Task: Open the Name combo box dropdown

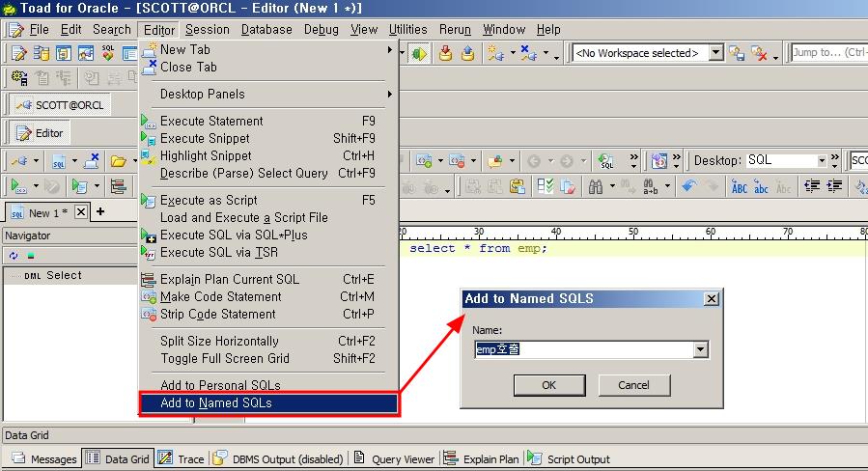Action: click(x=701, y=349)
